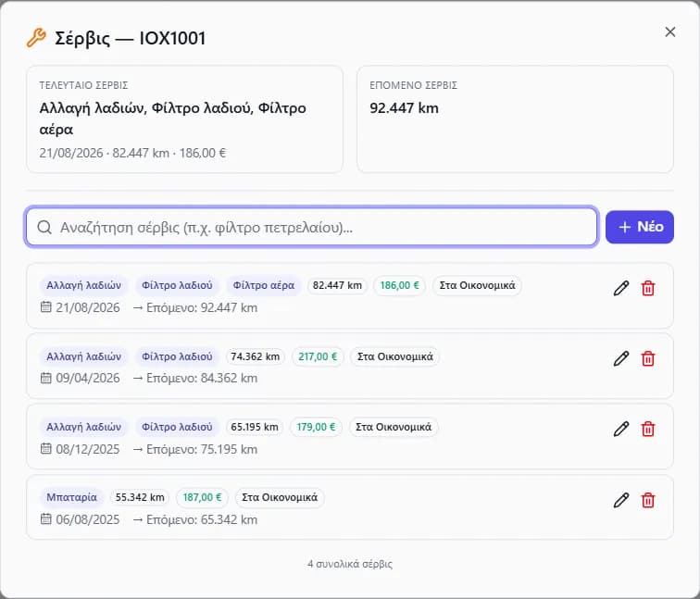Edit the 08/12/2025 service entry
Viewport: 700px width, 599px height.
coord(621,429)
